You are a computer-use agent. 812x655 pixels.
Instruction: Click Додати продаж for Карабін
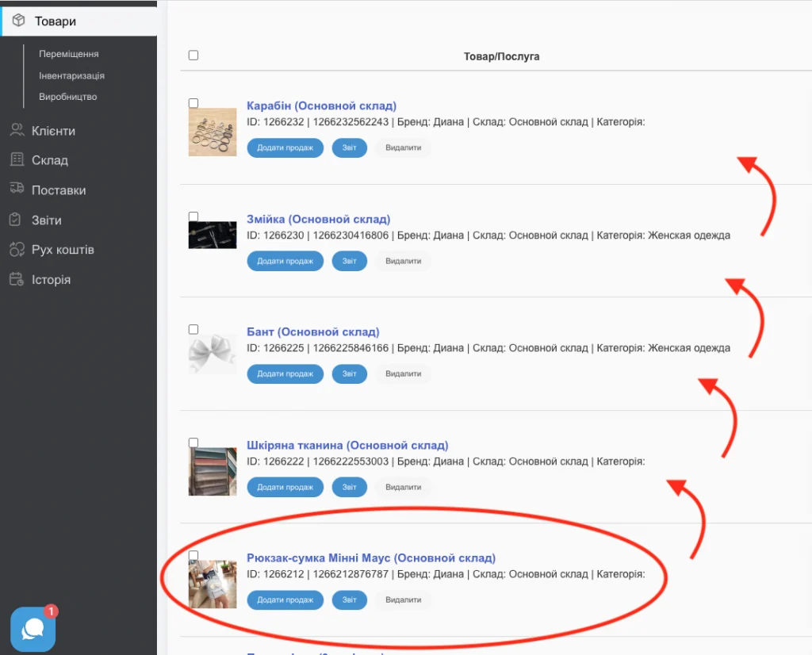285,147
